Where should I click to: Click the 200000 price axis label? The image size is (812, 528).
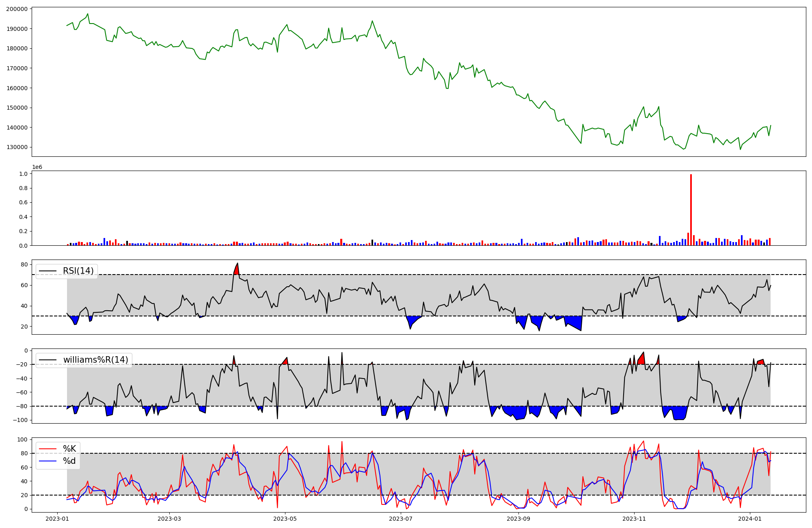pos(17,9)
